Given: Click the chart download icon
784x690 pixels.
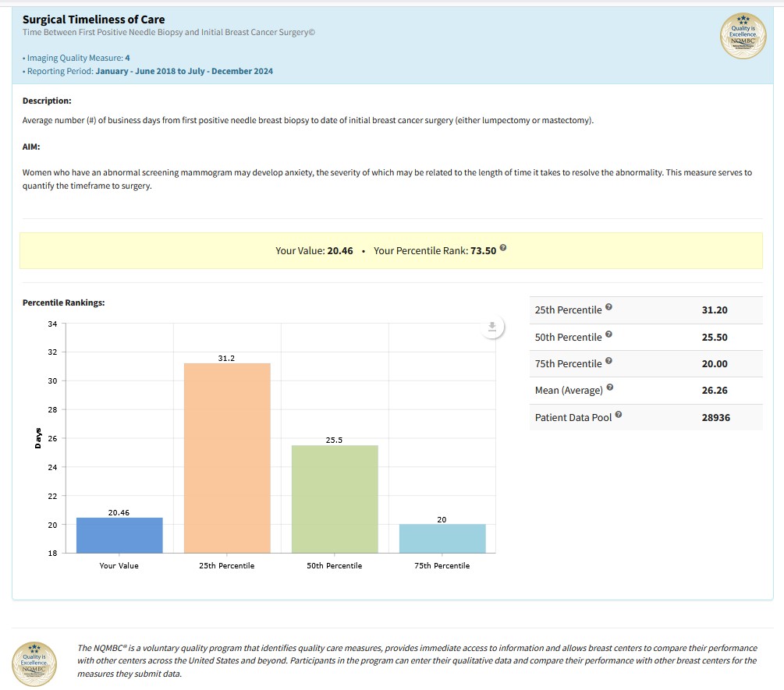Looking at the screenshot, I should point(491,327).
